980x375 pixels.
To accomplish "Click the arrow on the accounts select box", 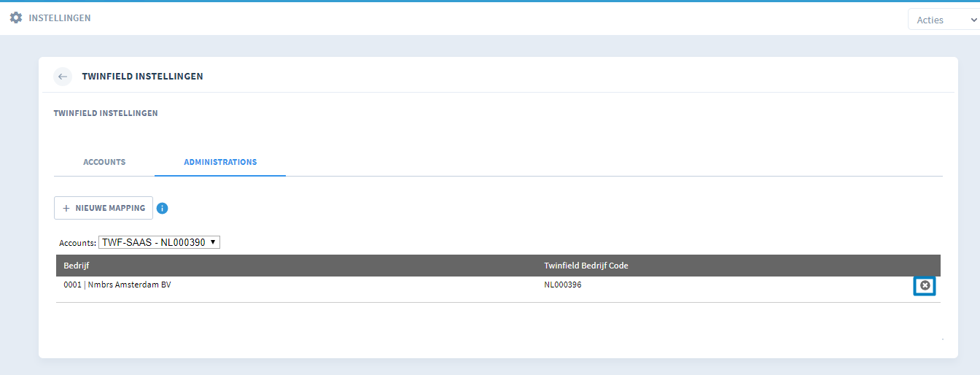I will 213,242.
